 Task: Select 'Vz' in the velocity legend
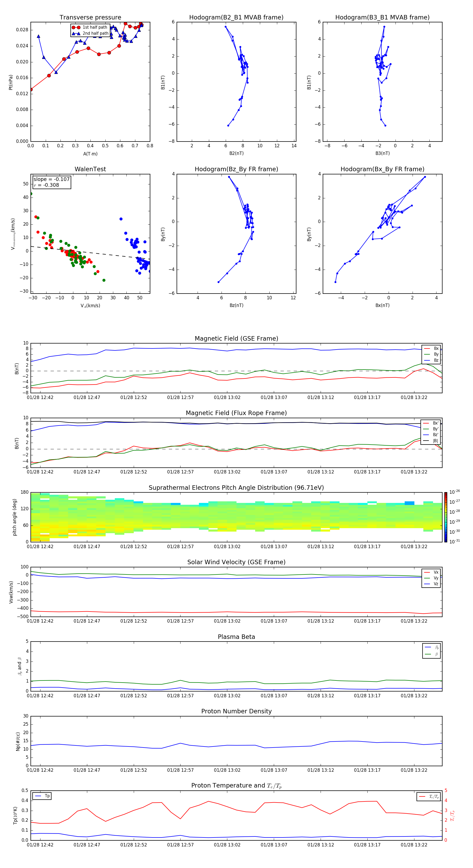point(431,584)
